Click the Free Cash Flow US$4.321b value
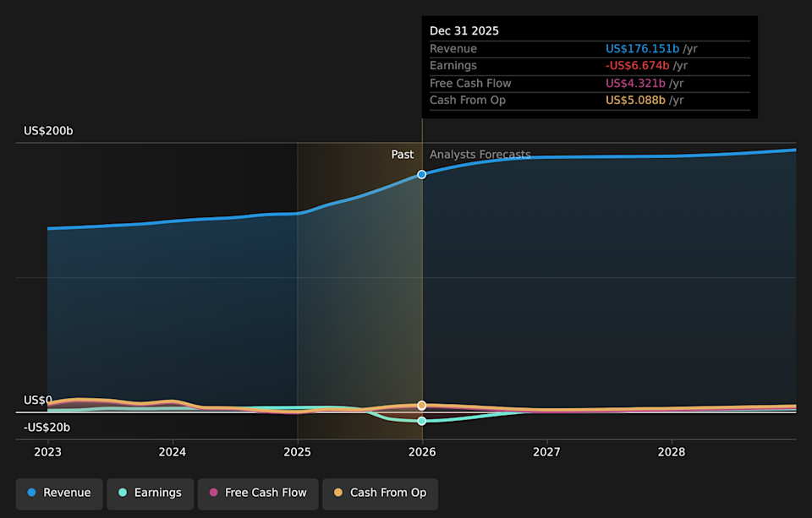The image size is (812, 518). (635, 83)
